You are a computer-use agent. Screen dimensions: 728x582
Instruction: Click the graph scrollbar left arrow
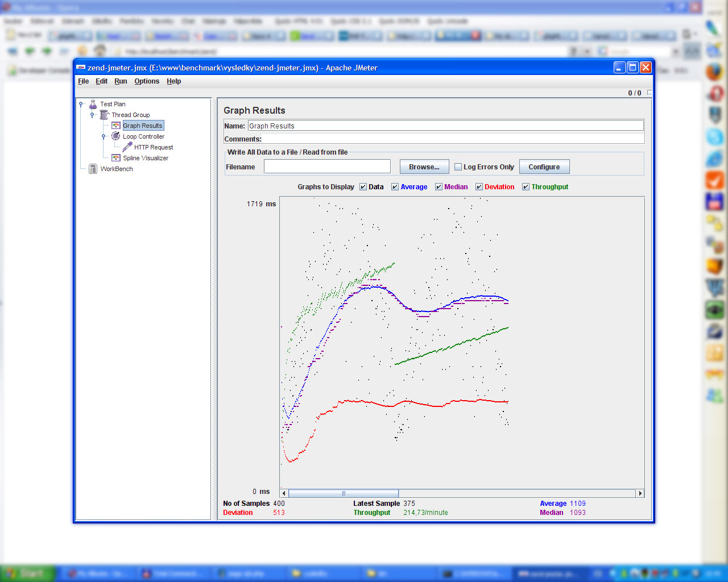[x=284, y=493]
